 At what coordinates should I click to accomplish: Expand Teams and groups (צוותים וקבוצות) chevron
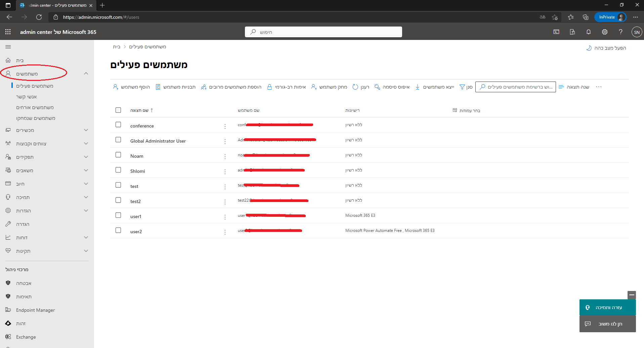(x=86, y=143)
